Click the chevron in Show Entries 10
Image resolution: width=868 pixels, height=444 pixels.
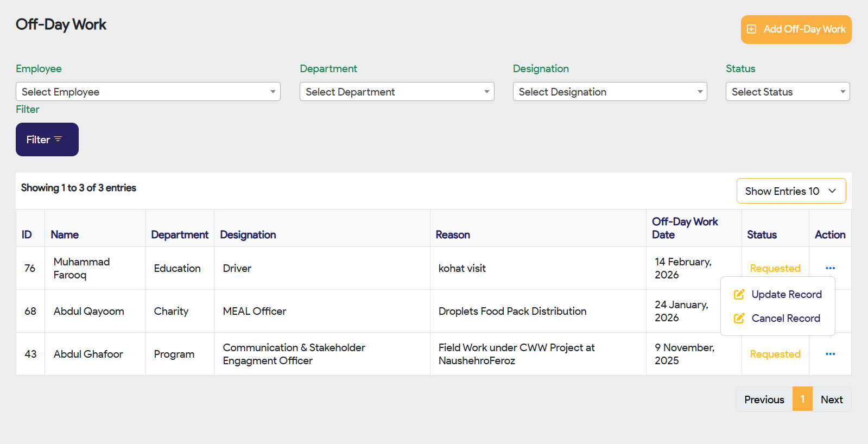coord(832,191)
